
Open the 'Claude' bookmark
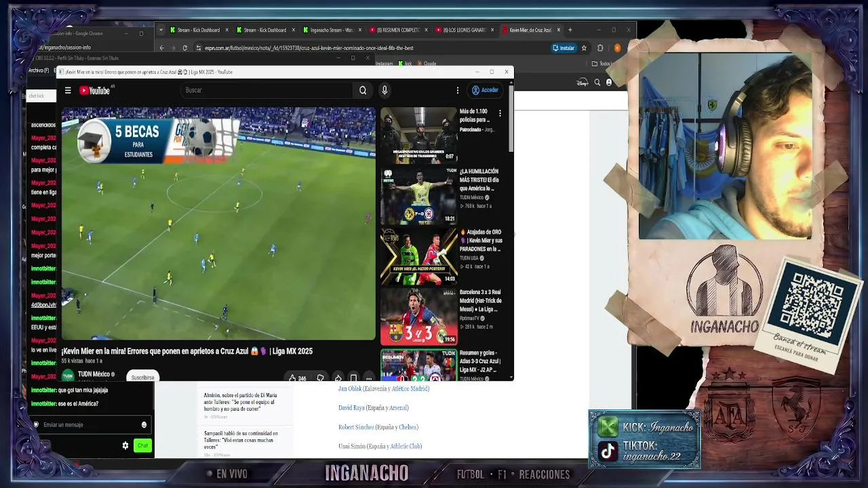pyautogui.click(x=427, y=64)
